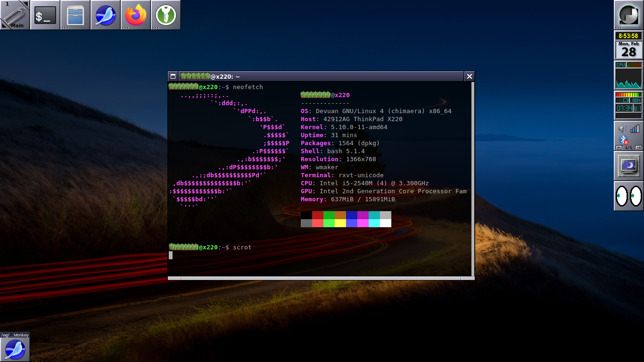Open the screensaver moon monitor dockapp
644x362 pixels.
628,165
